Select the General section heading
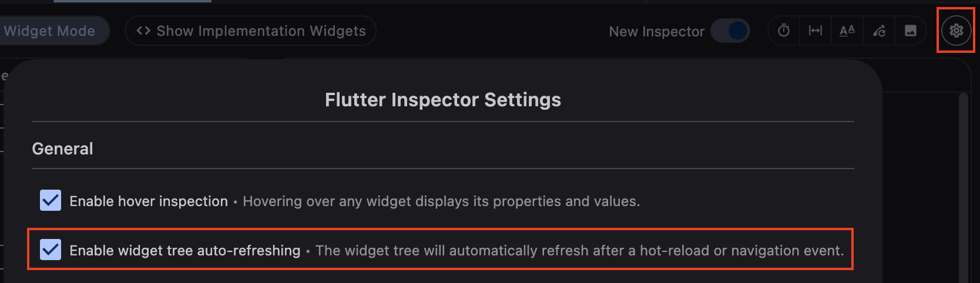980x283 pixels. 62,149
